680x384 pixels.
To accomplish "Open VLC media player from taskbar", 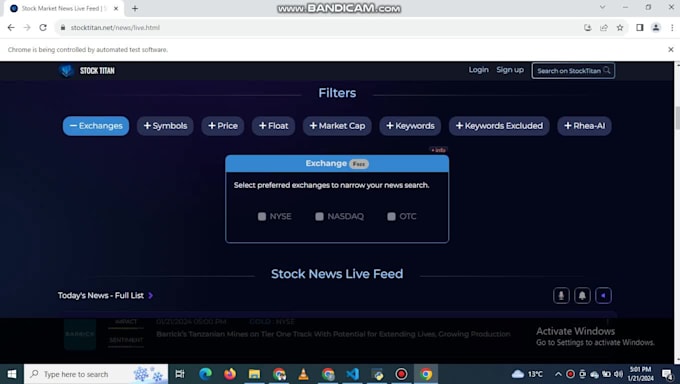I will coord(304,374).
